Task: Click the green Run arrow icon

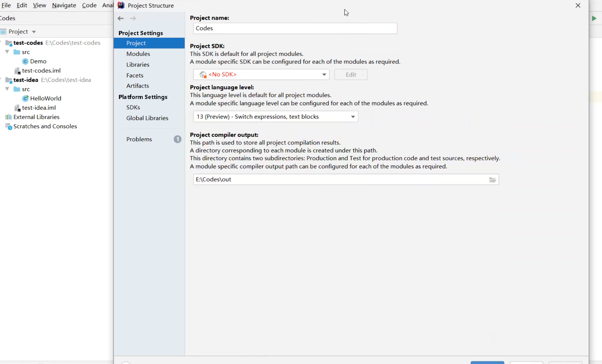Action: [x=594, y=18]
